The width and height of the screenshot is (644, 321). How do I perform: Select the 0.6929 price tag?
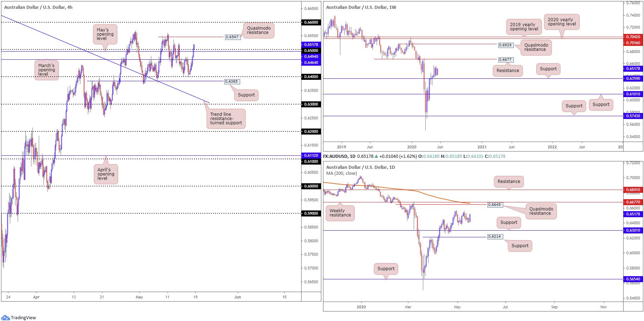tap(506, 45)
